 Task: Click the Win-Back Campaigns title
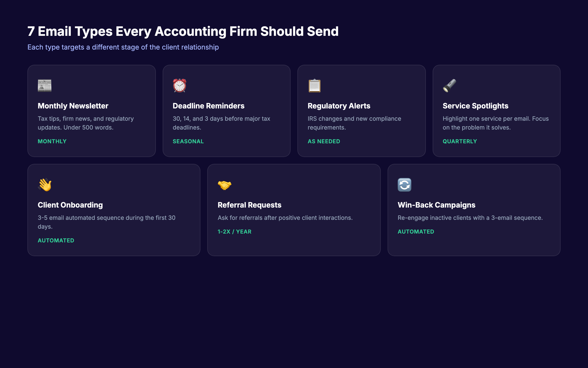tap(436, 205)
